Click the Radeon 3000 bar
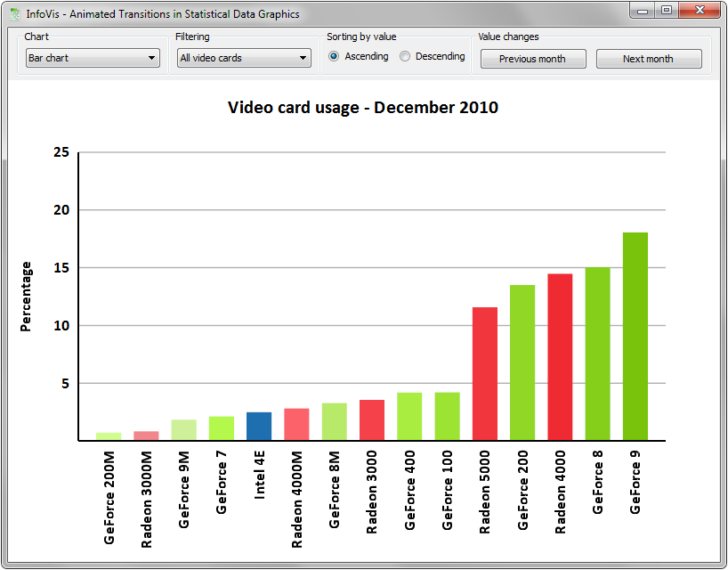This screenshot has width=728, height=570. point(372,420)
